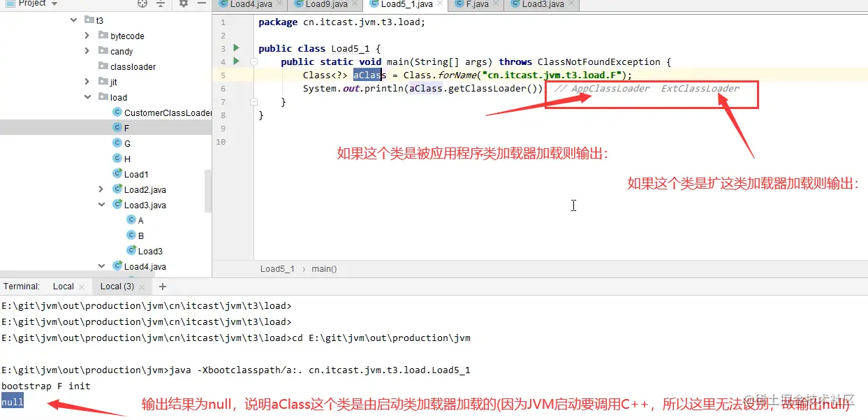Close the Load3.java editor tab

pyautogui.click(x=571, y=4)
